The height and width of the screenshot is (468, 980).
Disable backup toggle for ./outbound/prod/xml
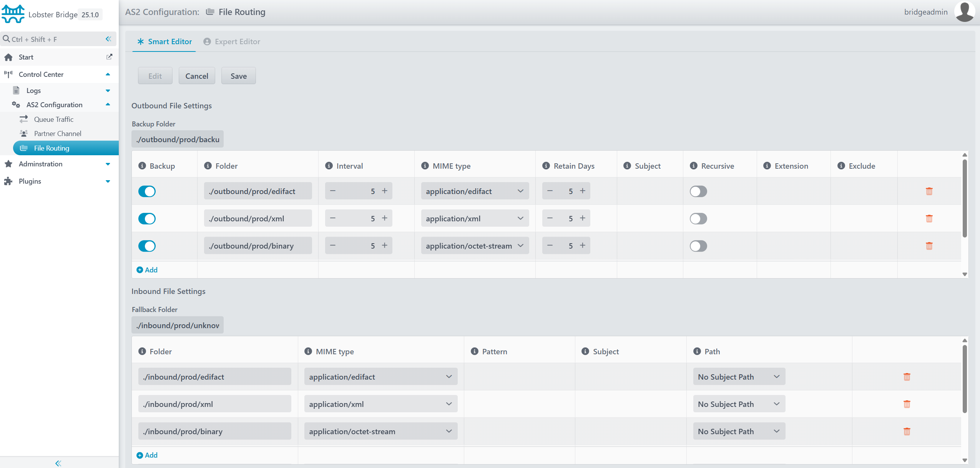coord(147,219)
